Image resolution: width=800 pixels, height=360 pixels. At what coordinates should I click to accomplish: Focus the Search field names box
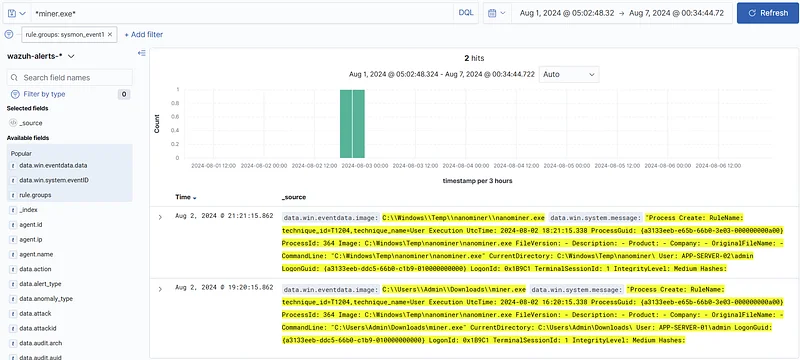69,78
